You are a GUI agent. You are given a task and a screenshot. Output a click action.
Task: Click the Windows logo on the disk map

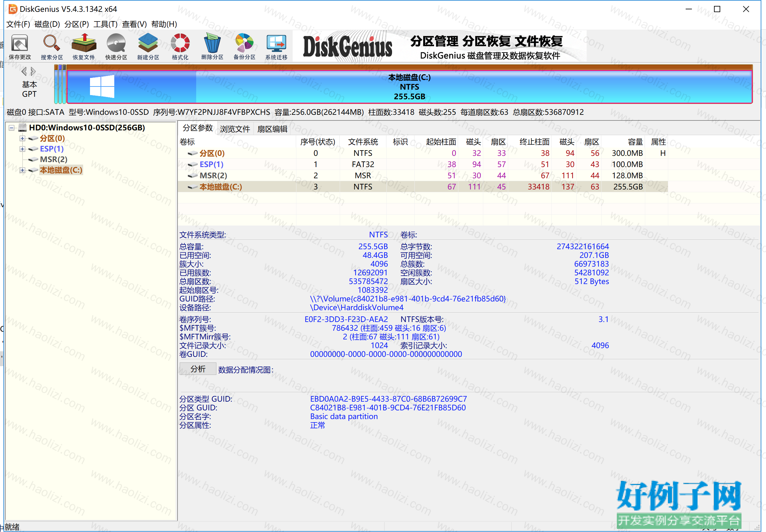[x=102, y=86]
